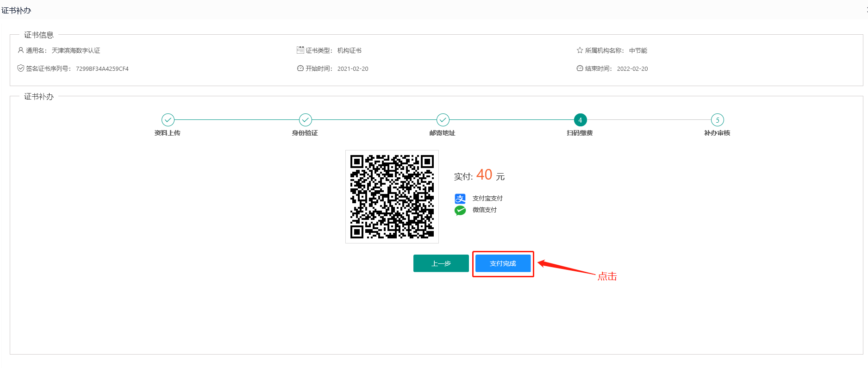Click the 微信支付 text label
This screenshot has width=868, height=368.
coord(484,210)
